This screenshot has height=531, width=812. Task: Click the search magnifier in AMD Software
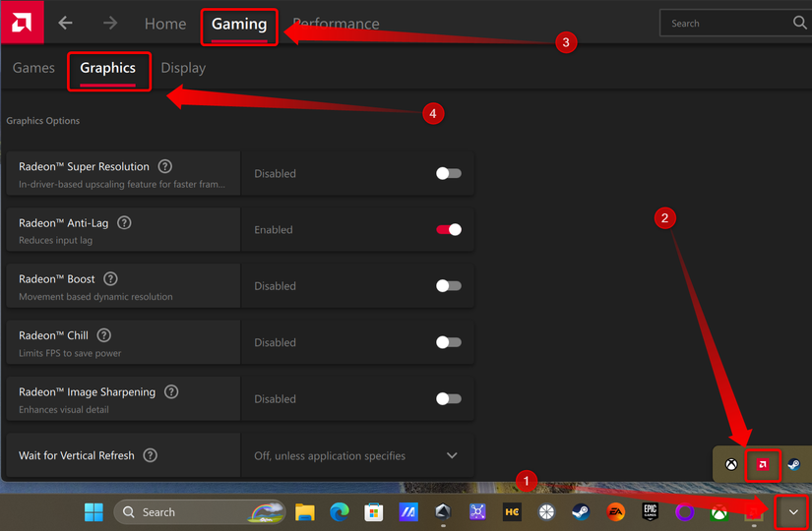(799, 23)
